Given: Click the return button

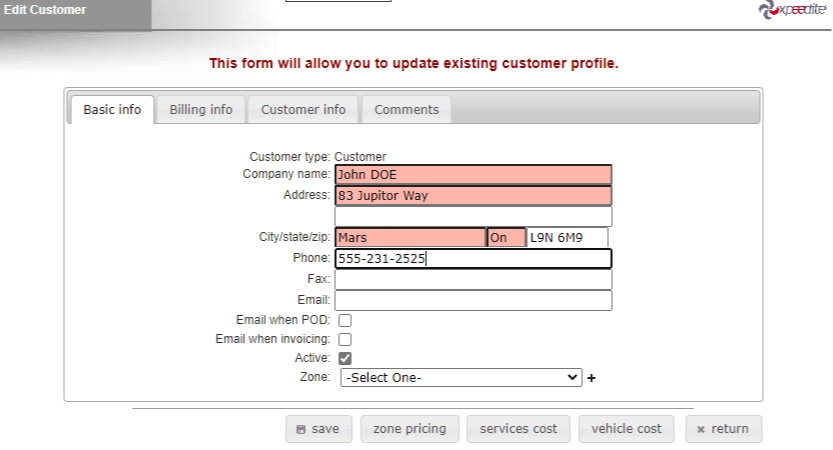Looking at the screenshot, I should [x=723, y=429].
